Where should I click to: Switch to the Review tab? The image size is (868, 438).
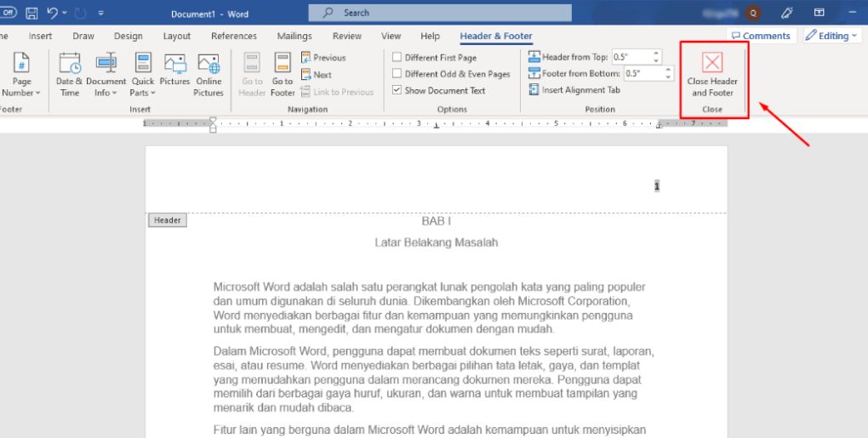pyautogui.click(x=347, y=36)
